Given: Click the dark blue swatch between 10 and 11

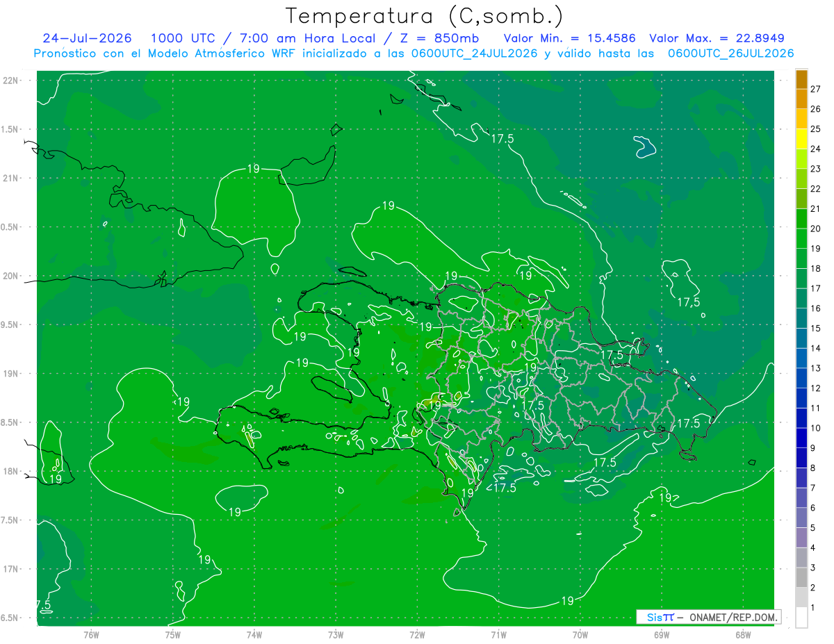Looking at the screenshot, I should (801, 418).
